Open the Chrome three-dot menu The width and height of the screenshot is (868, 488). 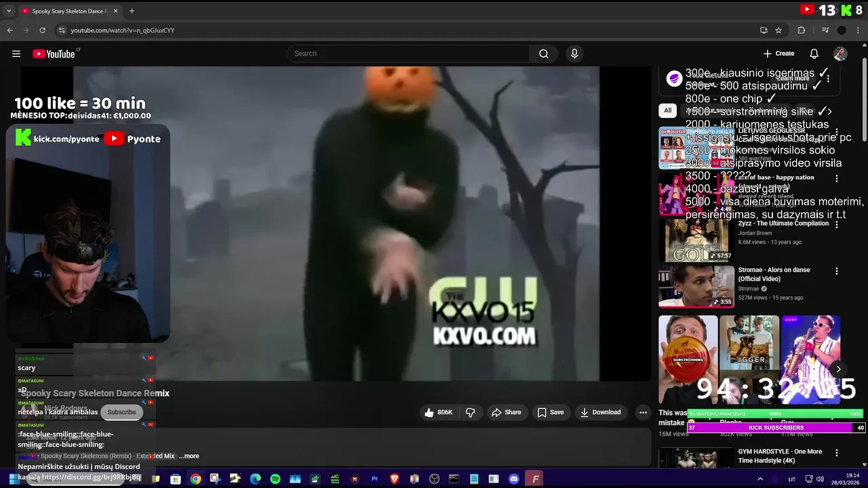pyautogui.click(x=858, y=30)
